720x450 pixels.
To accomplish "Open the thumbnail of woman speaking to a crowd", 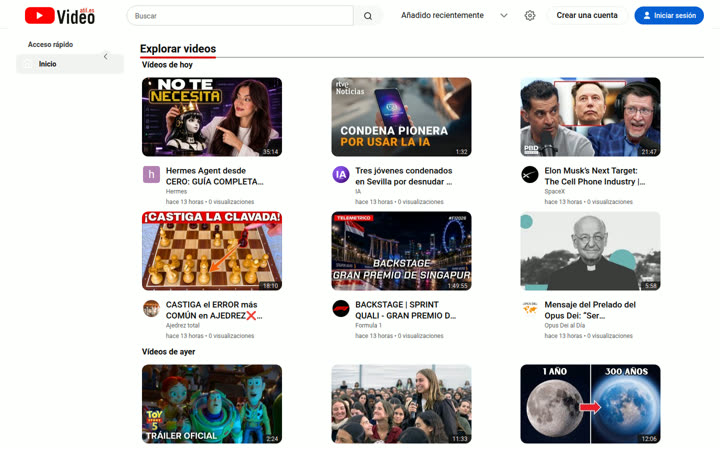I will [x=401, y=404].
